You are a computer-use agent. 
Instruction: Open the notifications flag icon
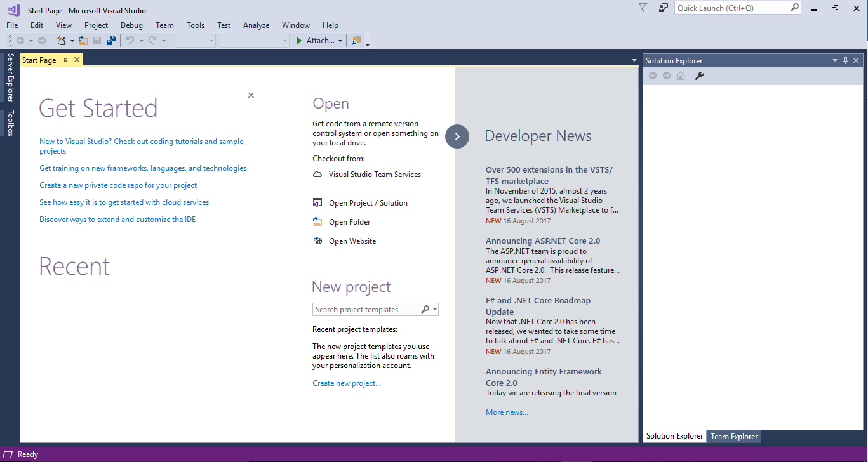coord(643,8)
